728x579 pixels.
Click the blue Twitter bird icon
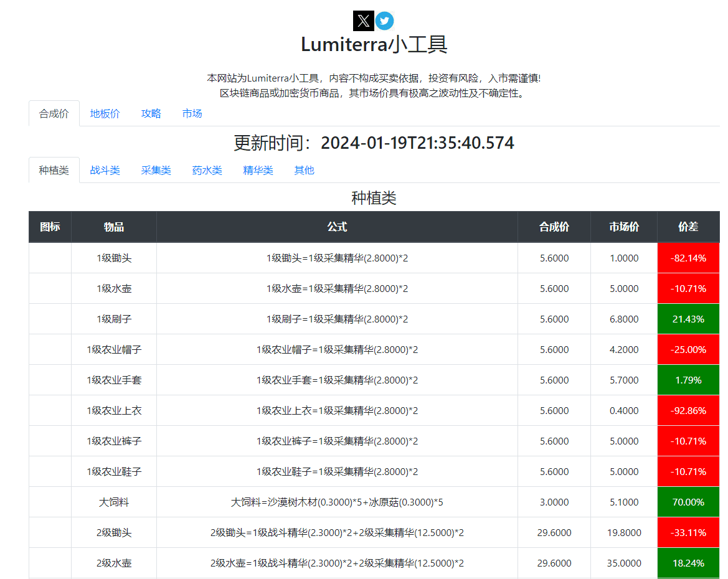384,21
